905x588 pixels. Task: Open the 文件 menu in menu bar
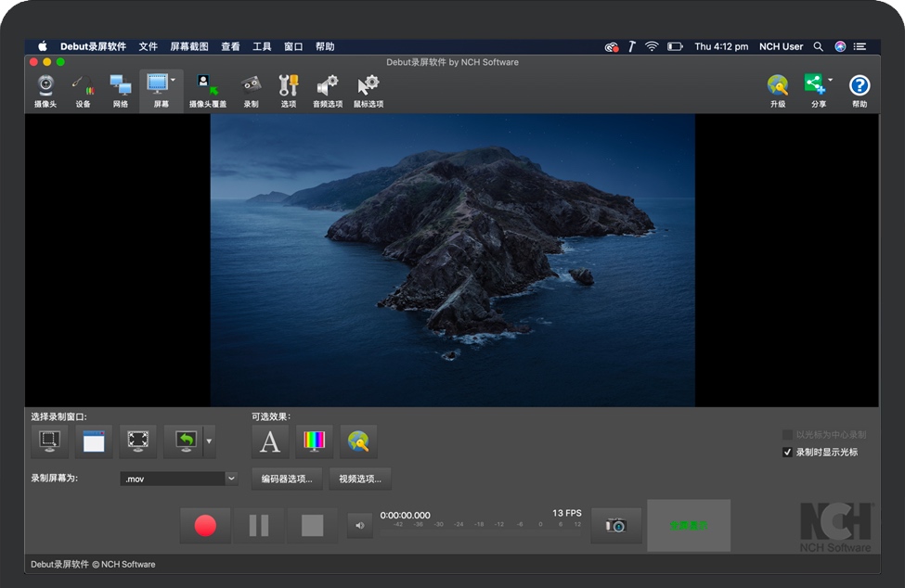pyautogui.click(x=149, y=46)
